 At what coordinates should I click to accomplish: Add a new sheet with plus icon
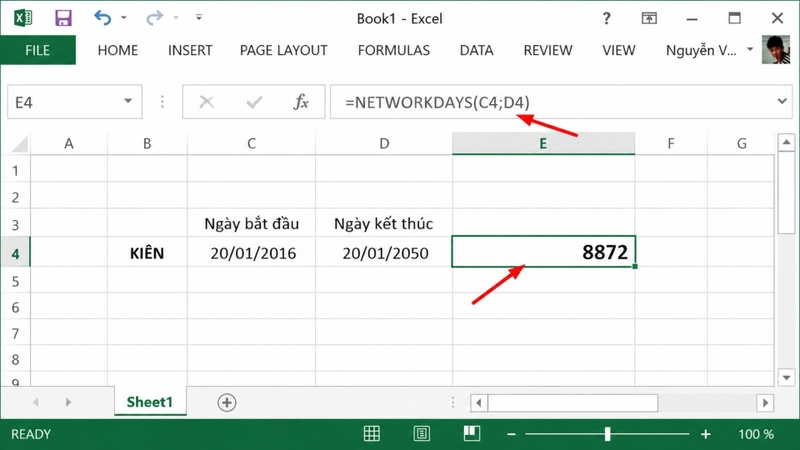(227, 403)
